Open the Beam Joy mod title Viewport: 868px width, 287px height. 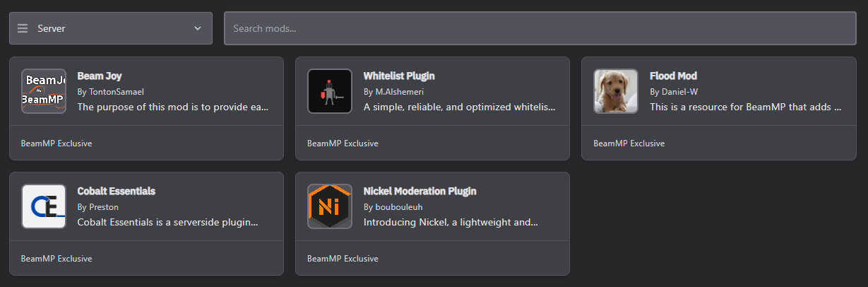click(100, 76)
